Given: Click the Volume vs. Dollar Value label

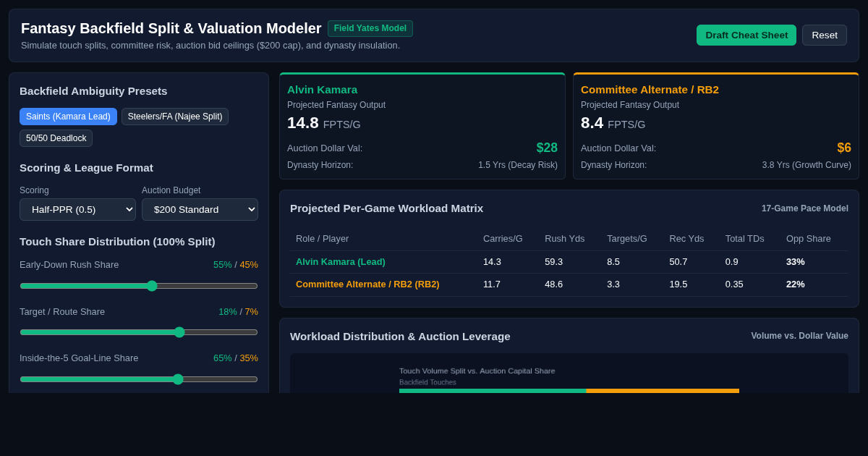Looking at the screenshot, I should point(799,336).
